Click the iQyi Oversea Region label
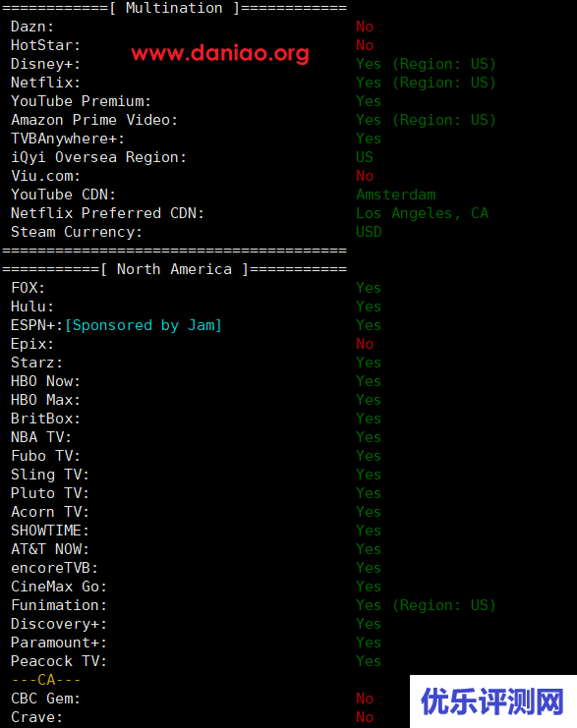577x728 pixels. coord(98,157)
